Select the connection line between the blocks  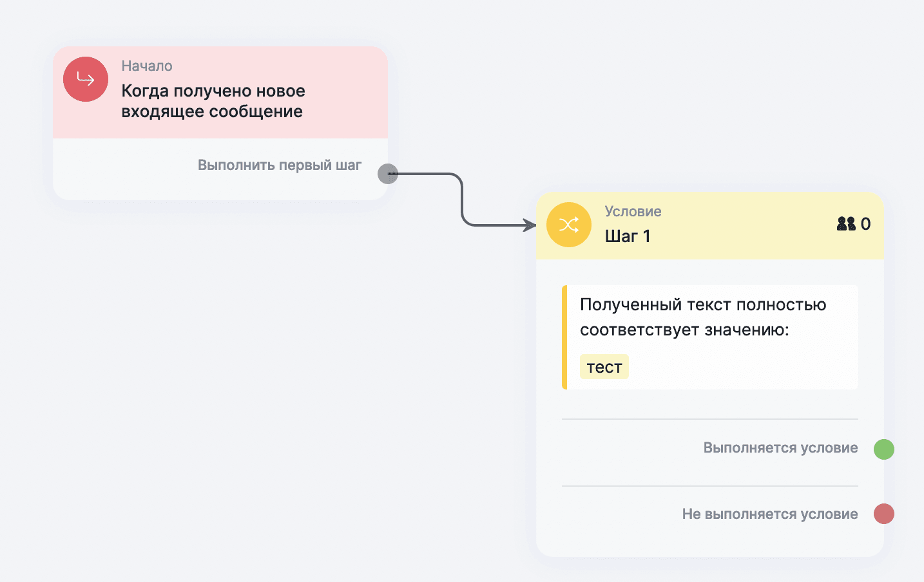coord(463,200)
